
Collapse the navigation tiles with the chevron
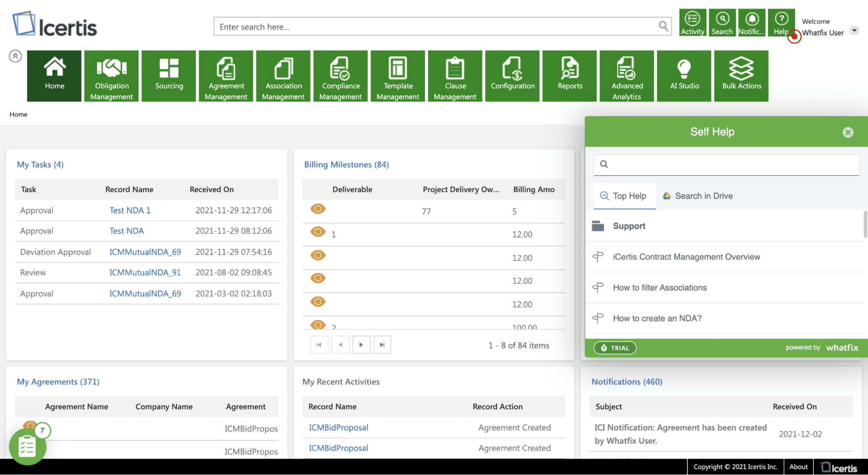[15, 56]
